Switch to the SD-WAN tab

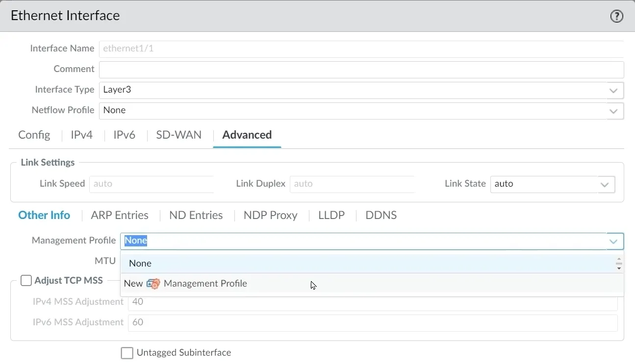(178, 135)
